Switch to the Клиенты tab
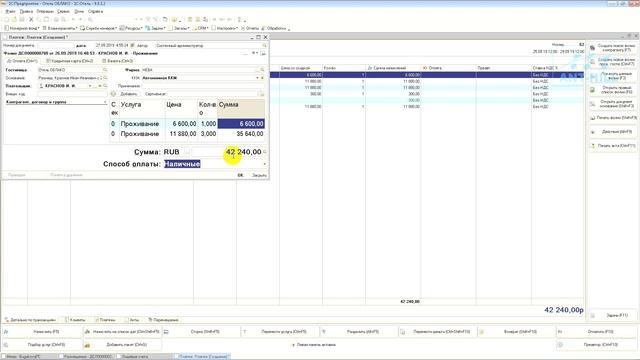The width and height of the screenshot is (640, 360). tap(75, 320)
